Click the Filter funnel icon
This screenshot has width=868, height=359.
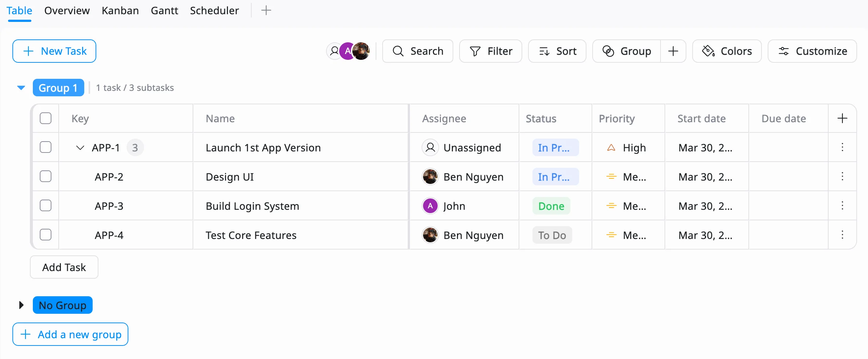tap(475, 51)
